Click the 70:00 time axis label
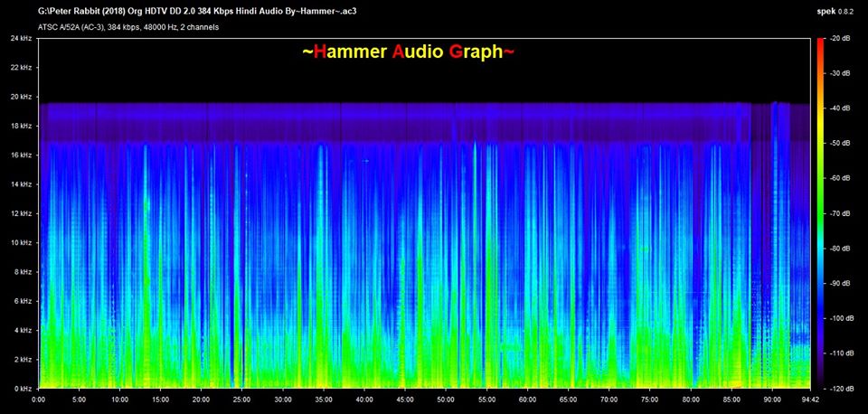The image size is (868, 414). point(609,399)
